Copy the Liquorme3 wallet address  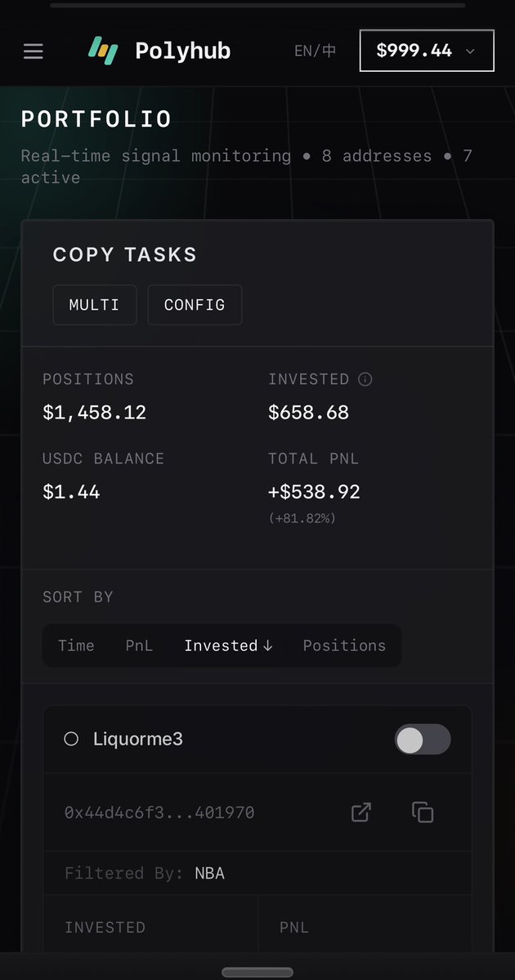pyautogui.click(x=423, y=812)
